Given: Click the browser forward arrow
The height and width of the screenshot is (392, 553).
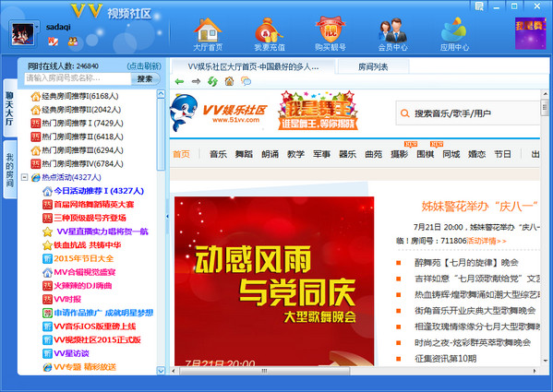Looking at the screenshot, I should pos(196,82).
